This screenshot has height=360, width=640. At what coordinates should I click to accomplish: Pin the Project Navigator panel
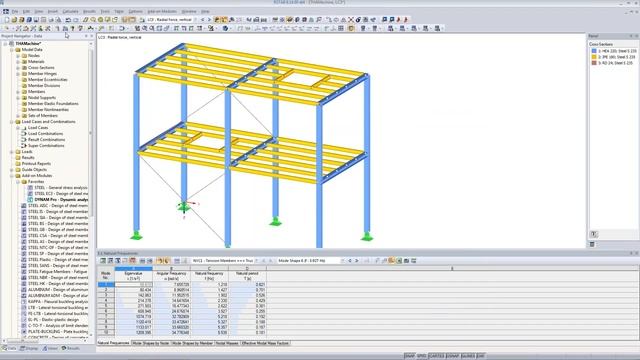(86, 36)
